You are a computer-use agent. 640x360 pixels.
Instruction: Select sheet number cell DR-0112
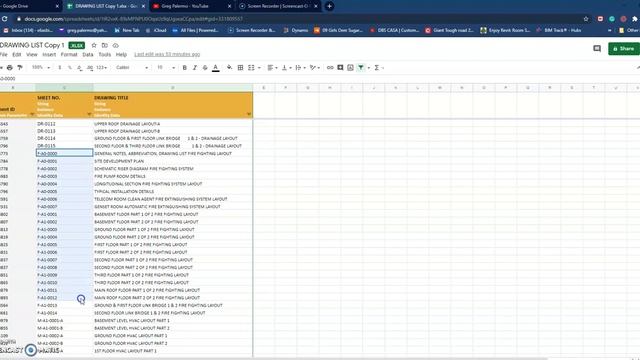click(x=64, y=123)
